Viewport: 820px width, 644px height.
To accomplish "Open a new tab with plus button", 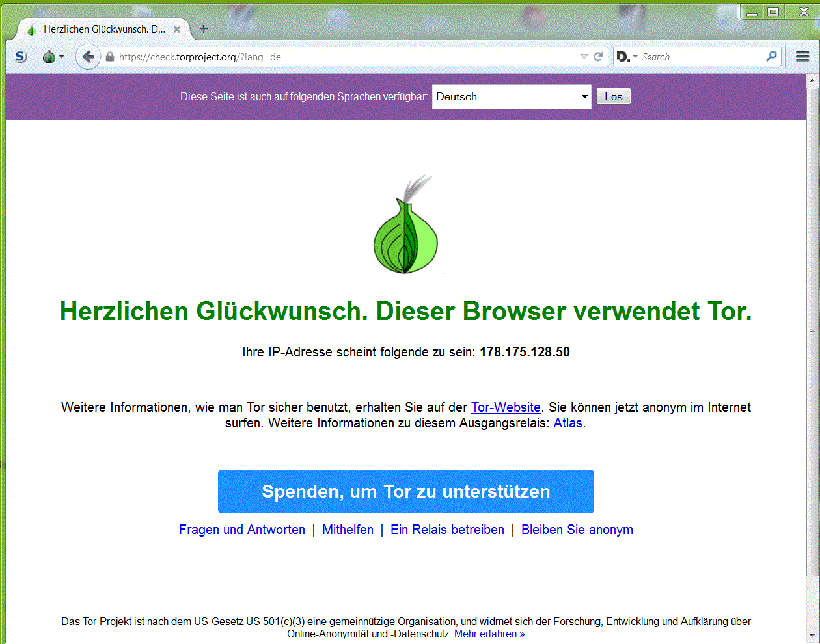I will [204, 29].
